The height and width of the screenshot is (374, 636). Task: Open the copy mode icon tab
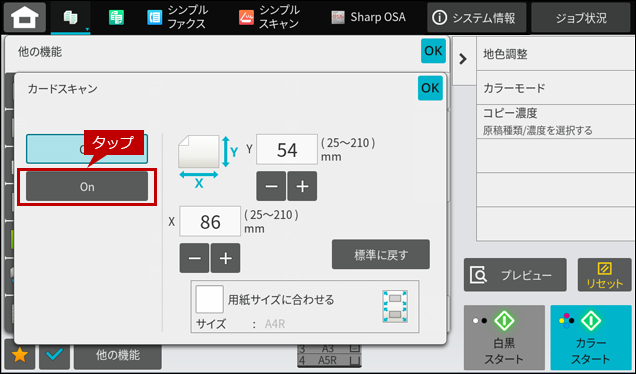pos(71,17)
